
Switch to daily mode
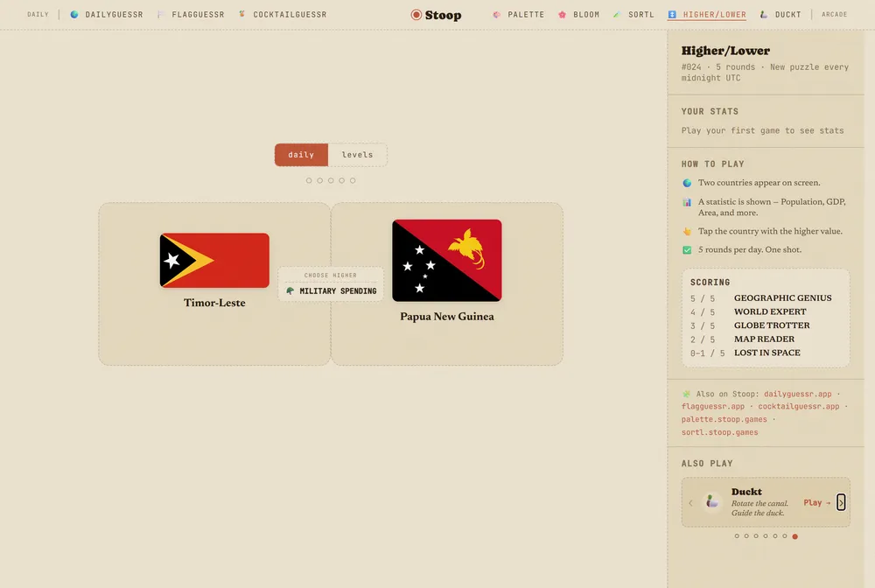301,155
